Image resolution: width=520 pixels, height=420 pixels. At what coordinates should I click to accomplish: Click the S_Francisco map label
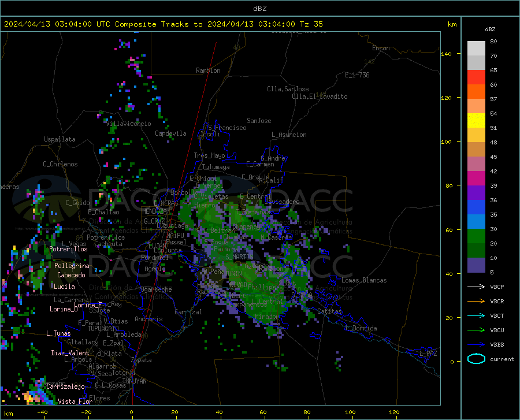click(227, 128)
